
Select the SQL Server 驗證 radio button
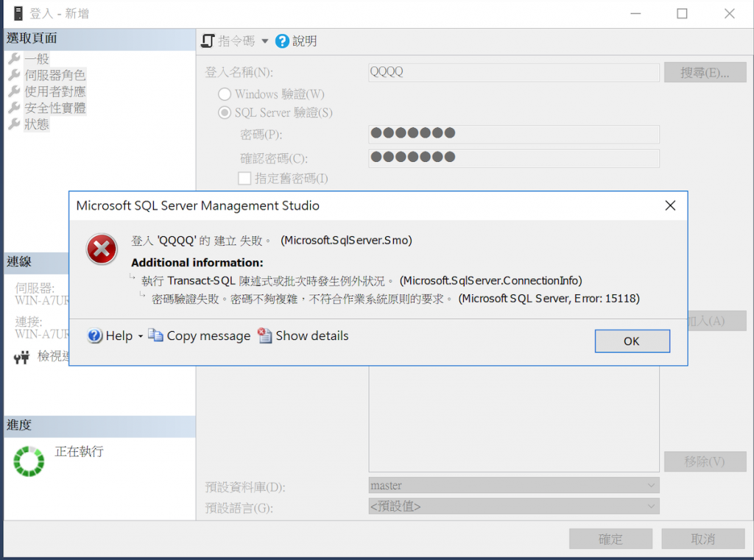coord(224,113)
